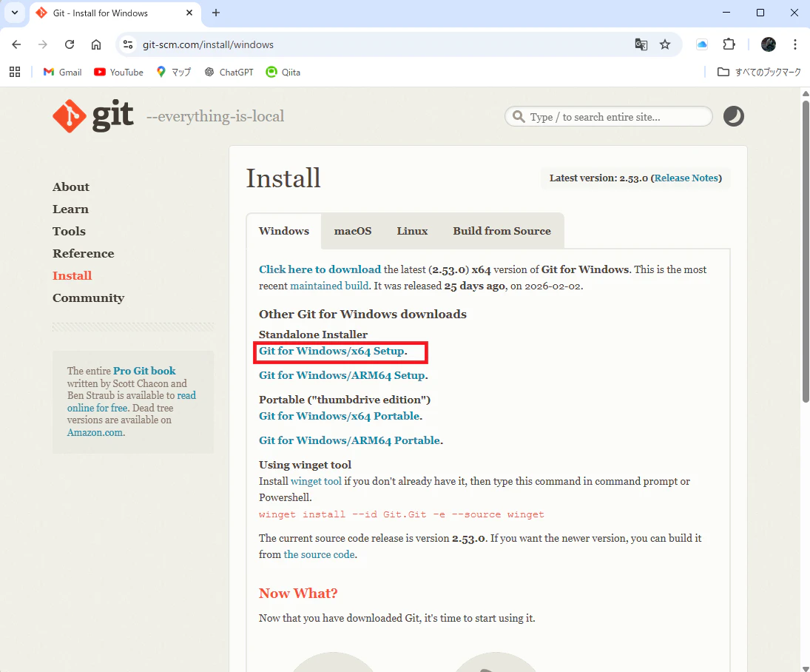Open the Qiita bookmark
Image resolution: width=810 pixels, height=672 pixels.
(283, 72)
